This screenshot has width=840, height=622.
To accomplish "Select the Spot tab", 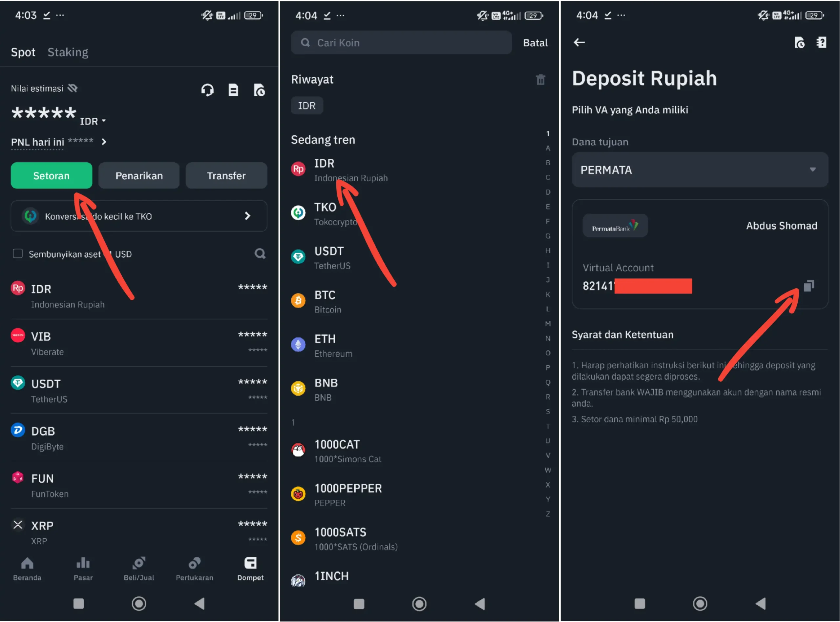I will pyautogui.click(x=23, y=52).
